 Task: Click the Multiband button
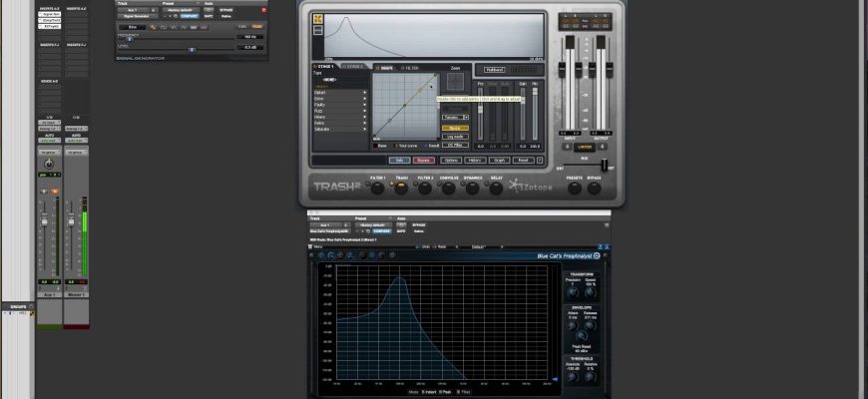pyautogui.click(x=494, y=69)
